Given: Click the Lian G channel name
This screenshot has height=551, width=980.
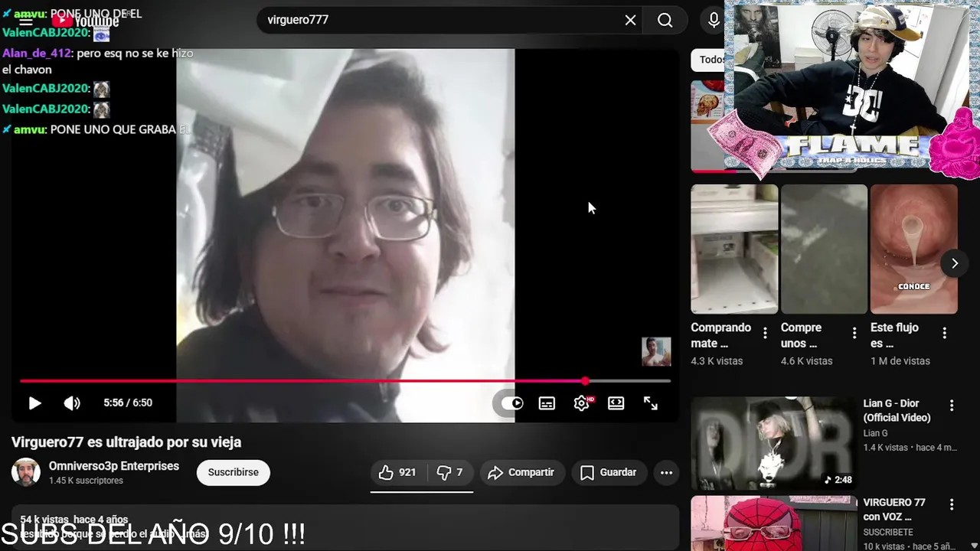Looking at the screenshot, I should [x=875, y=433].
